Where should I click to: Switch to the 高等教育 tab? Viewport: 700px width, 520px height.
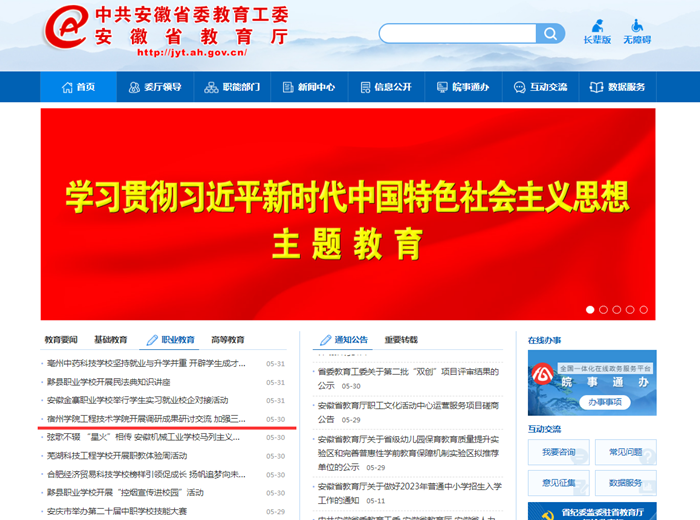click(x=228, y=340)
